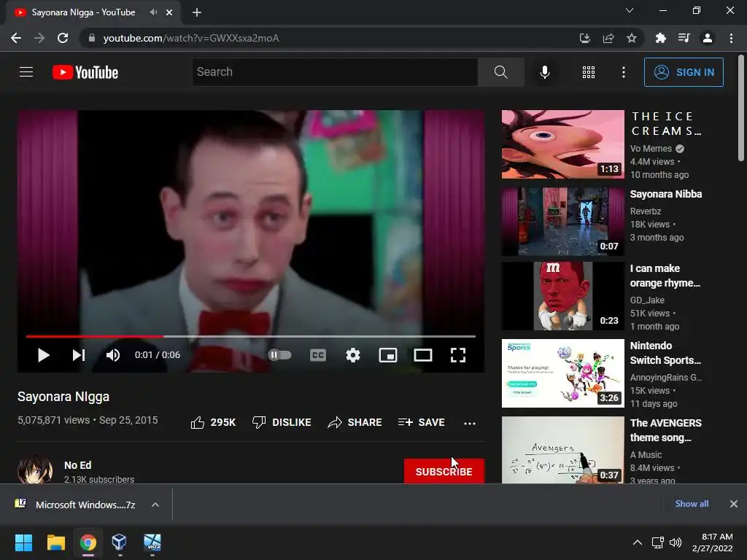Toggle the autoplay switch
Image resolution: width=747 pixels, height=560 pixels.
point(279,355)
